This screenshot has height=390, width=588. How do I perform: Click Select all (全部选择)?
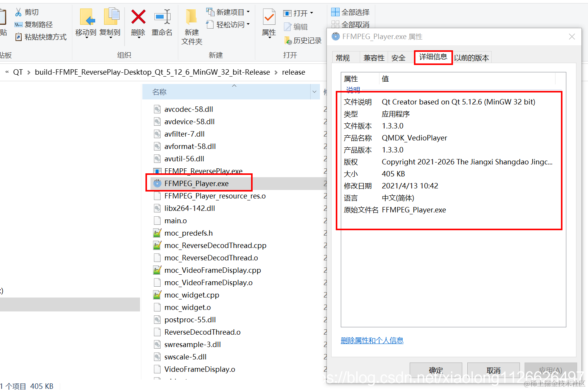350,12
